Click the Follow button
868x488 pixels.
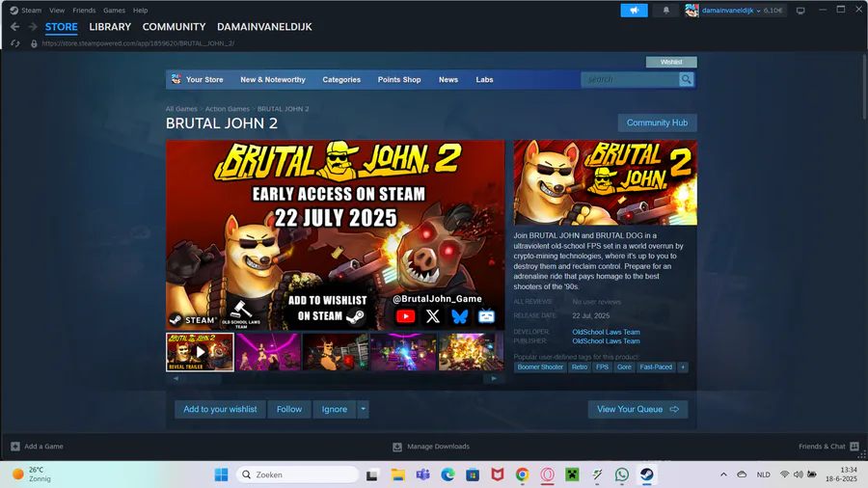pos(289,409)
